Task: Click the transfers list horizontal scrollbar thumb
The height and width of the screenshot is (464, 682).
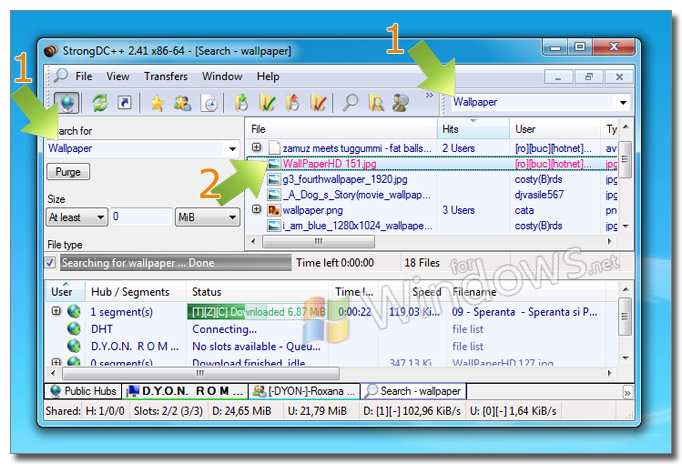Action: tap(201, 373)
